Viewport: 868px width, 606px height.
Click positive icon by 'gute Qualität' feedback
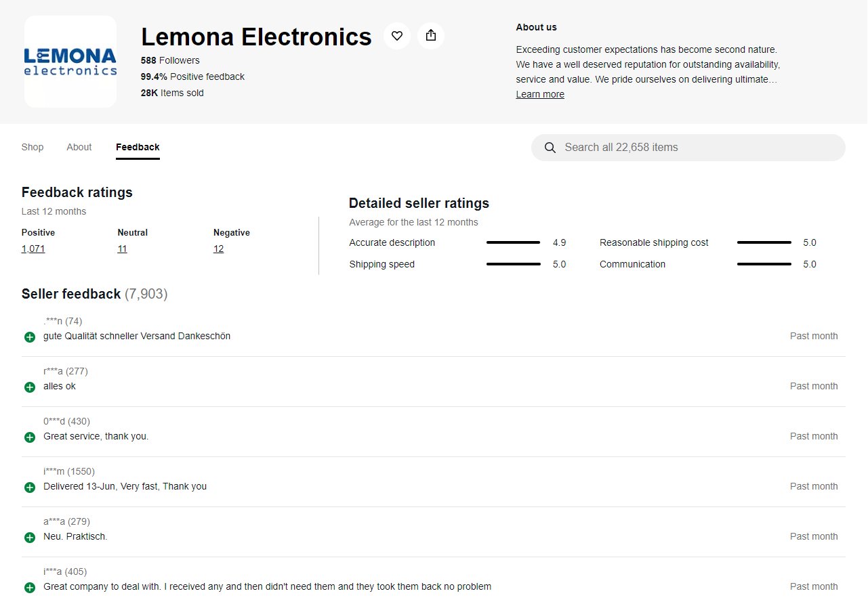[x=30, y=337]
